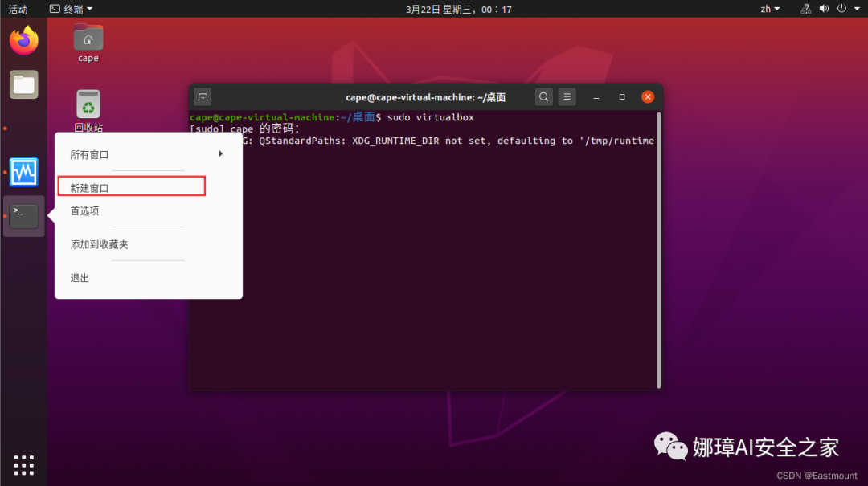Click the 'QStandardPaths: XDG_RUNTIME_DIR' output line
Image resolution: width=868 pixels, height=486 pixels.
[448, 141]
